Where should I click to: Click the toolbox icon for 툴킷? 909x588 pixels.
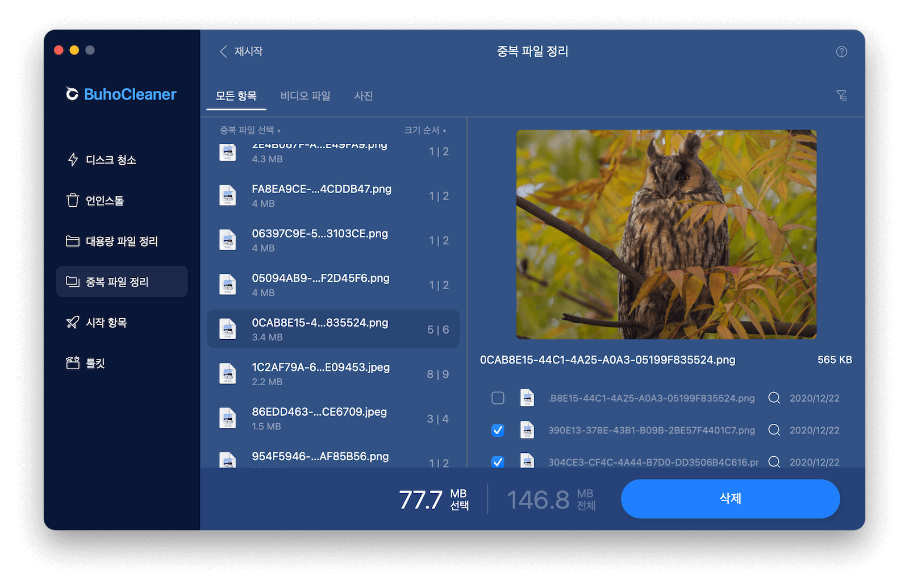click(73, 363)
